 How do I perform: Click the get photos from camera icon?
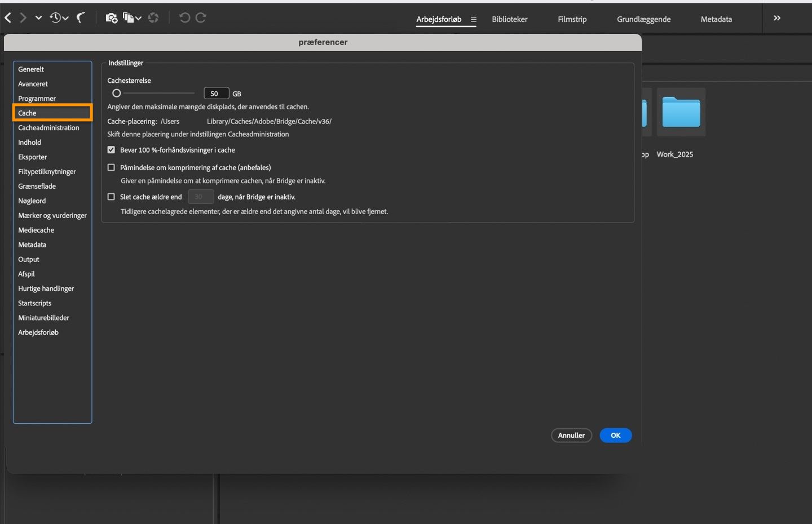112,18
